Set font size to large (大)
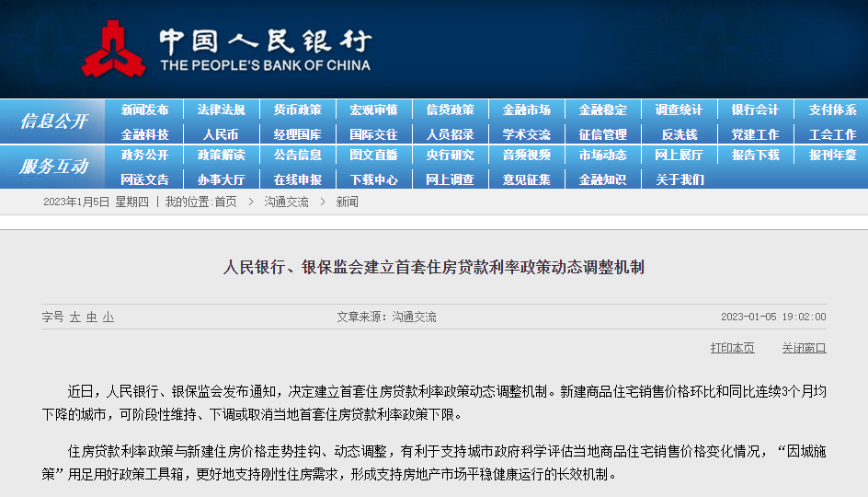Viewport: 868px width, 497px height. 74,317
